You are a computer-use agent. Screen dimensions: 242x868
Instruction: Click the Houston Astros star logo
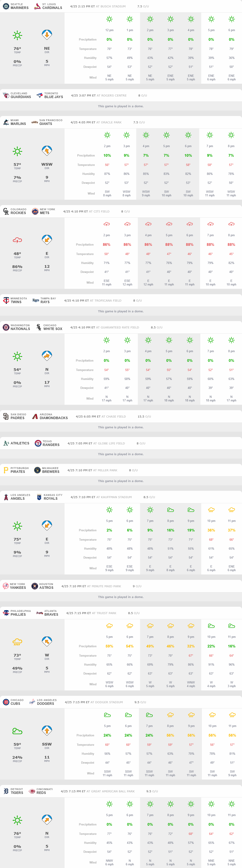coord(34,586)
